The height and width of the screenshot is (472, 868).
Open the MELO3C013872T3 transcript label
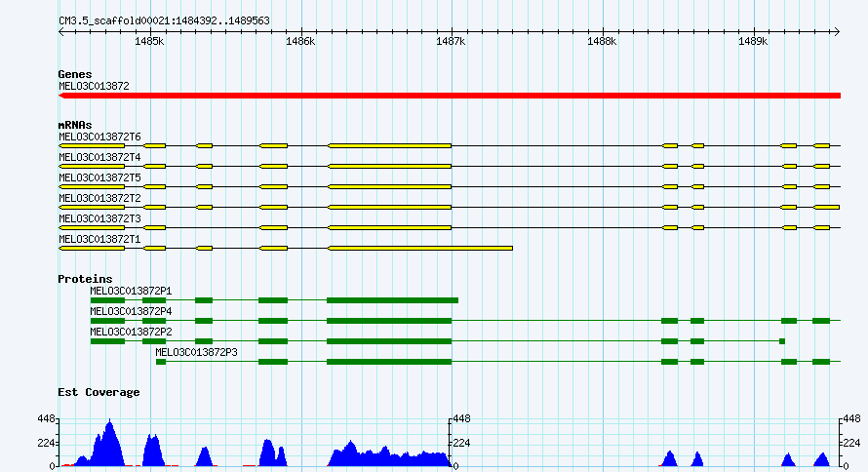pyautogui.click(x=99, y=218)
